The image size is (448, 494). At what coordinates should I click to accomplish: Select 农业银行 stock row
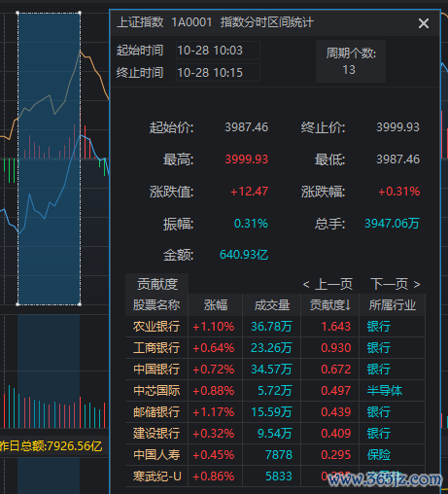pos(275,327)
